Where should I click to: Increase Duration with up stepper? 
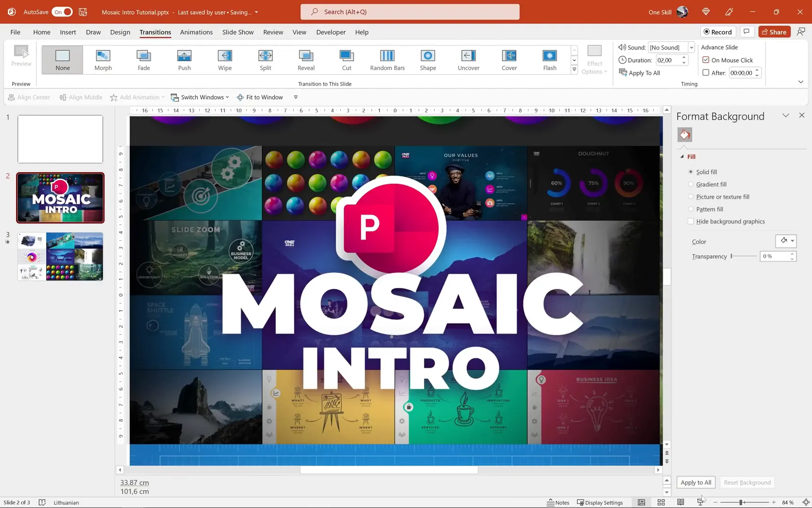tap(684, 57)
